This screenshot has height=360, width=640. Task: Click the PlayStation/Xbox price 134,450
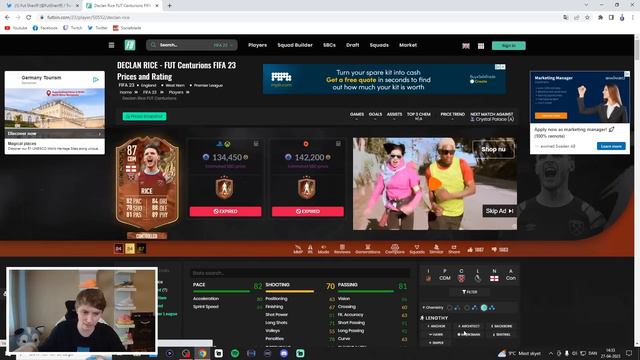pyautogui.click(x=225, y=157)
